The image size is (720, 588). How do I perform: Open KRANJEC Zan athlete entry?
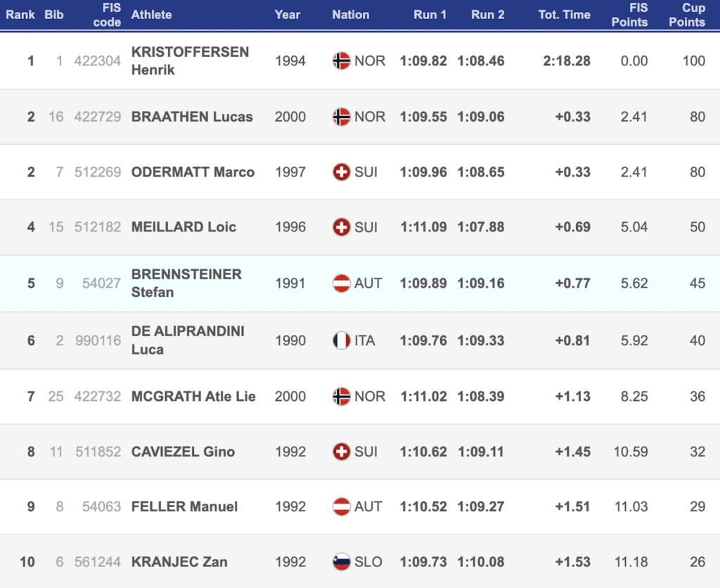179,562
